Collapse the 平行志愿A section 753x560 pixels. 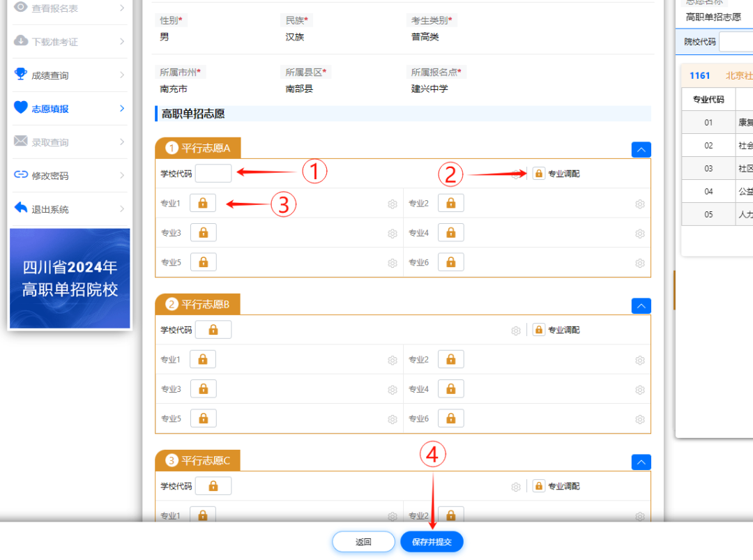pyautogui.click(x=641, y=150)
